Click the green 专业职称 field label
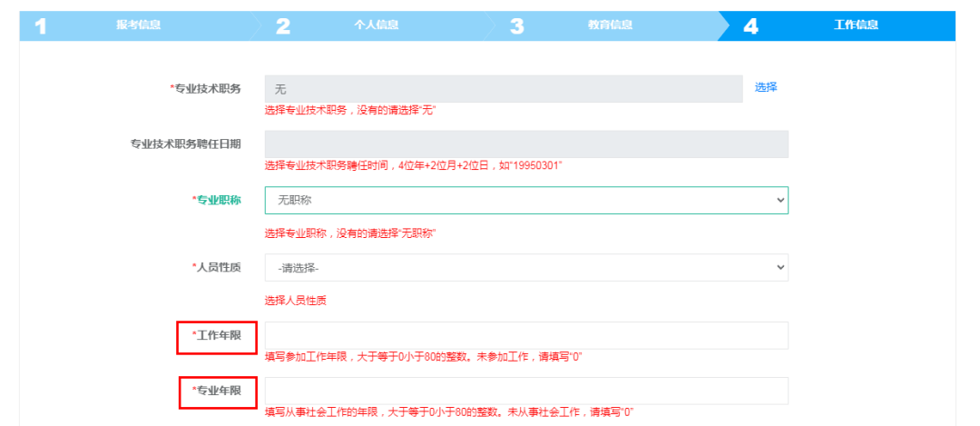 pos(218,200)
